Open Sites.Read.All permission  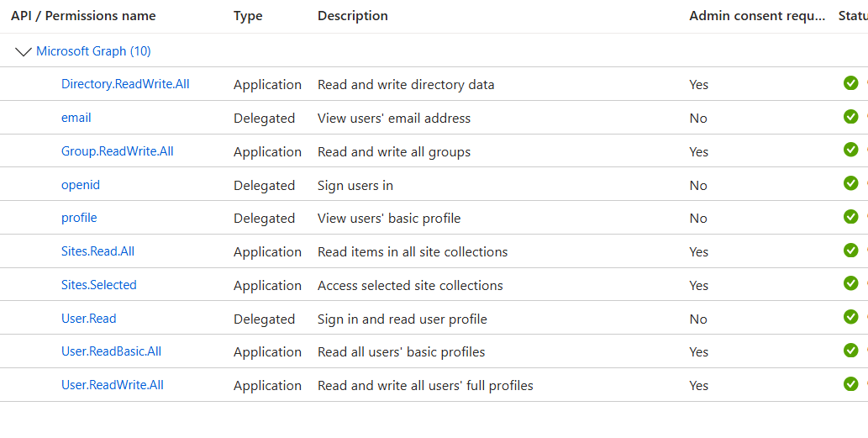click(x=97, y=251)
